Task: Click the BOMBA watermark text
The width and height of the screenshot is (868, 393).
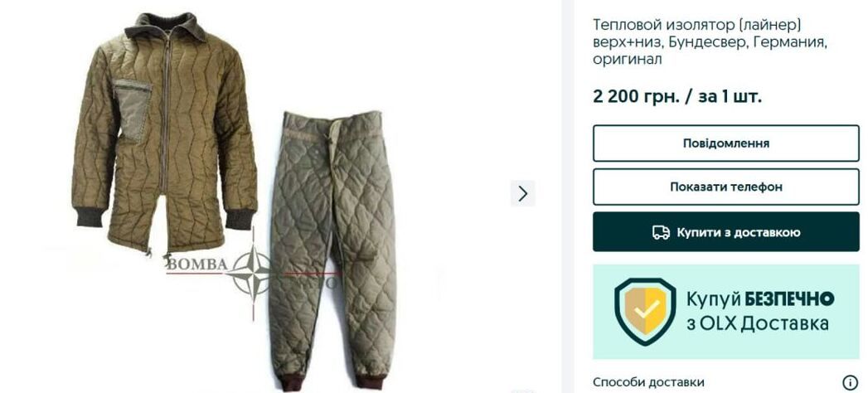Action: 196,264
